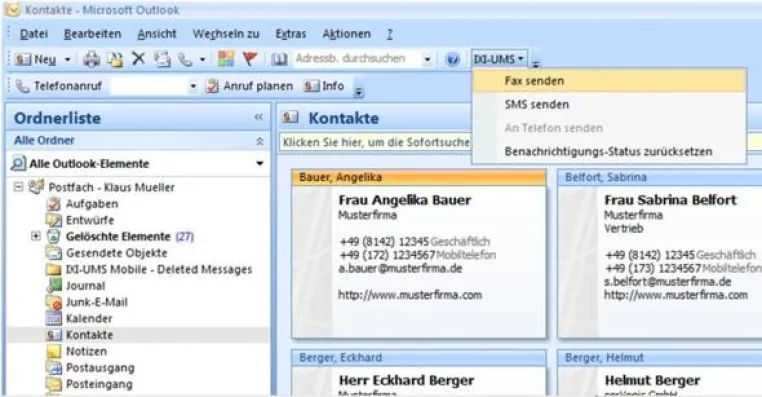Viewport: 762px width, 397px height.
Task: Open the ? help menu
Action: tap(390, 34)
